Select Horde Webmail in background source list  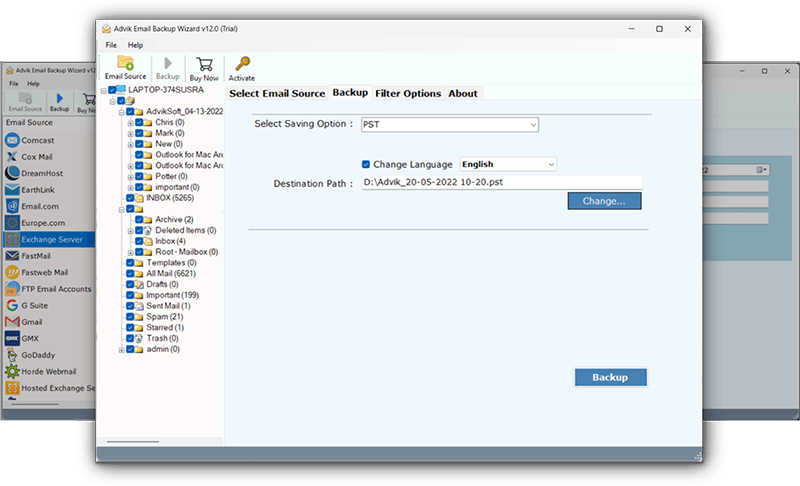tap(48, 371)
